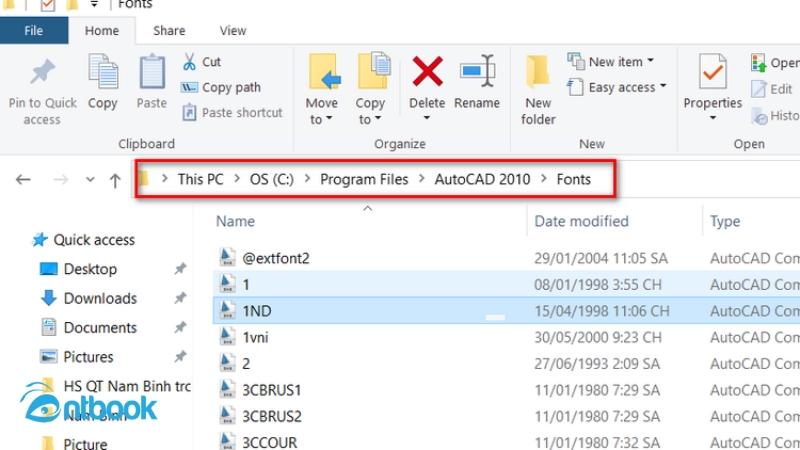Sort files by Date modified column
Image resolution: width=800 pixels, height=450 pixels.
click(x=582, y=221)
